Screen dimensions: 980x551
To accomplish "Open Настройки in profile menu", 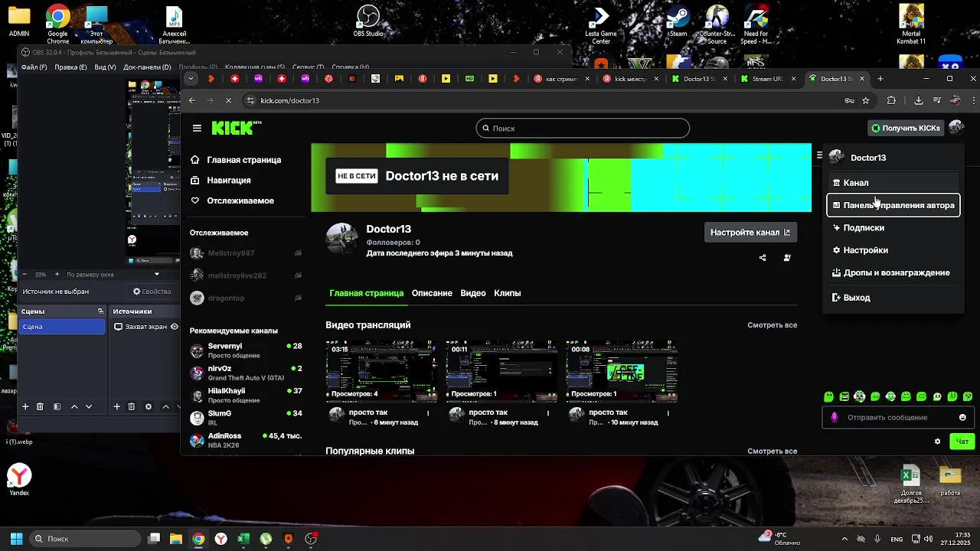I will click(x=893, y=250).
